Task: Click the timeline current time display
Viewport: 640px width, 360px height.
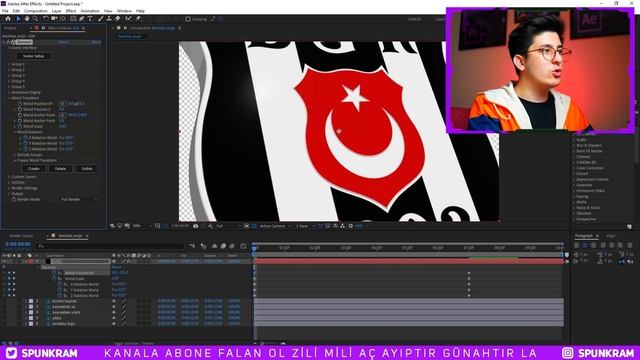Action: pos(18,244)
